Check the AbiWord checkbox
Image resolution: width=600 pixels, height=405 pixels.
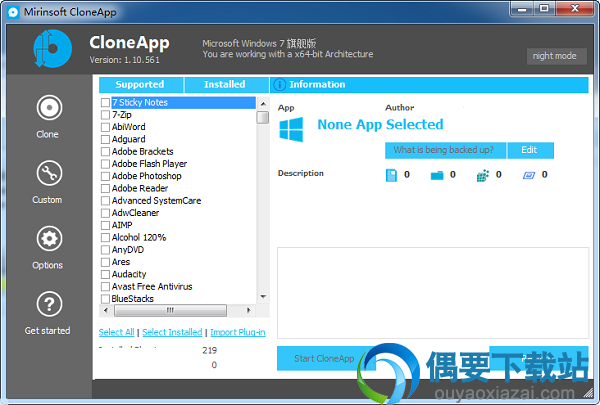pyautogui.click(x=105, y=127)
